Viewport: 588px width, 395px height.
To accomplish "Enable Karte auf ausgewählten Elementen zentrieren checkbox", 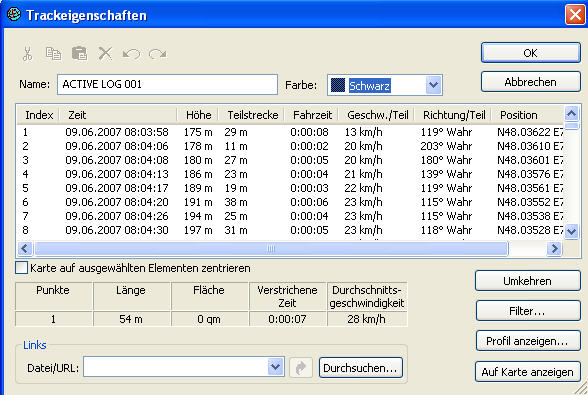I will [21, 268].
